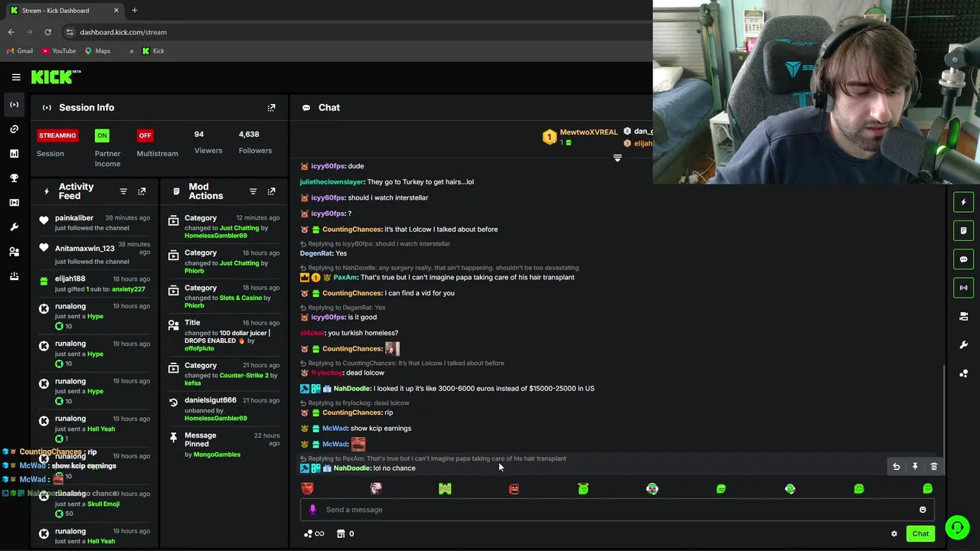Open the Kick bookmark
Image resolution: width=980 pixels, height=551 pixels.
pos(153,51)
